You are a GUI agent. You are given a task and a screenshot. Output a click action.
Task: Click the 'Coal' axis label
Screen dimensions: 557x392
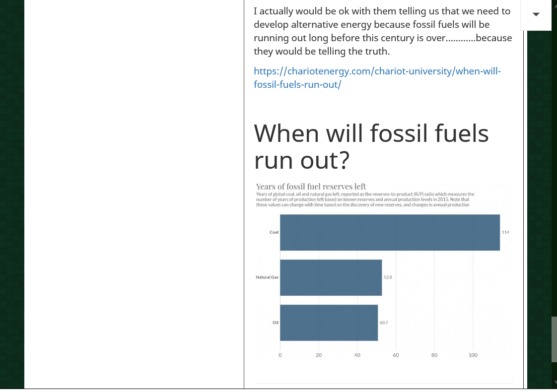(274, 232)
